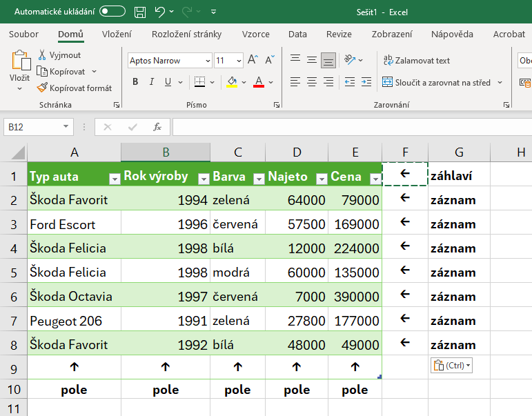Click the Cut (Vyjmout) scissors icon
The image size is (532, 416).
(42, 55)
